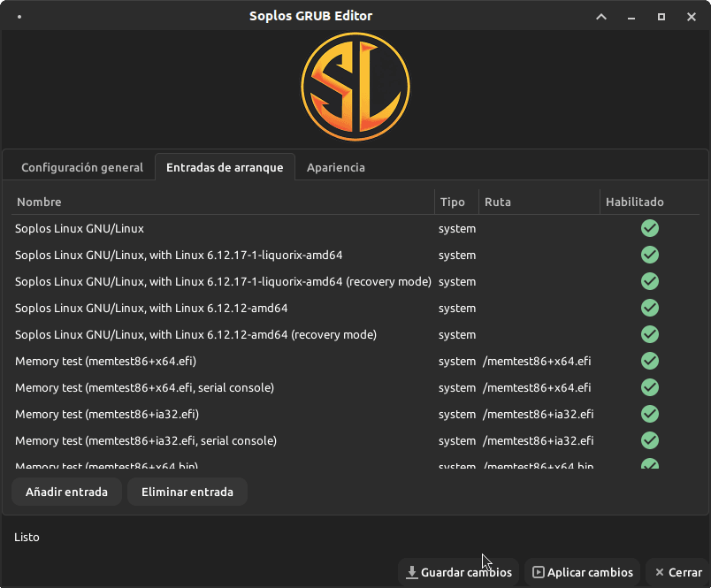The width and height of the screenshot is (711, 588).
Task: Minimize the Soplos GRUB Editor window
Action: point(631,17)
